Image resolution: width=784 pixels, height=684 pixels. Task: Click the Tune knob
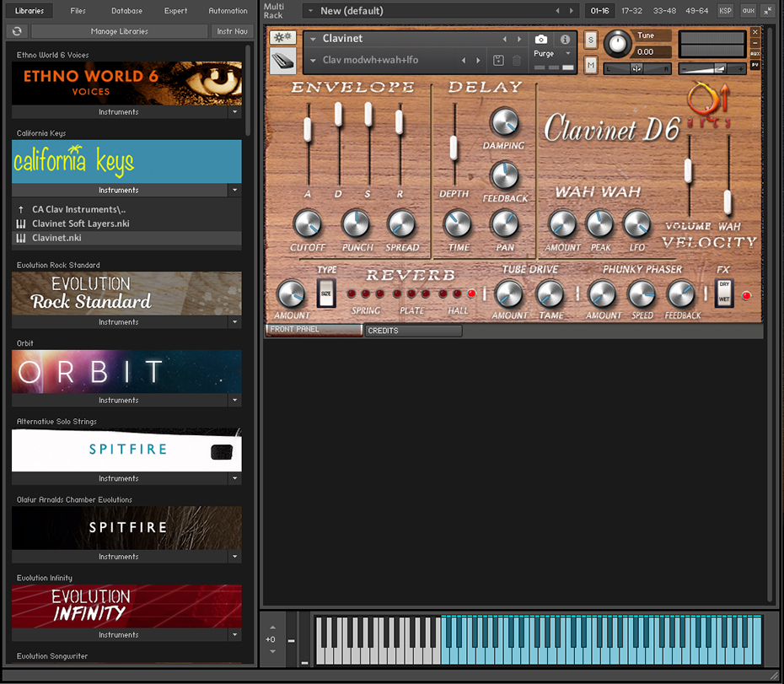617,44
